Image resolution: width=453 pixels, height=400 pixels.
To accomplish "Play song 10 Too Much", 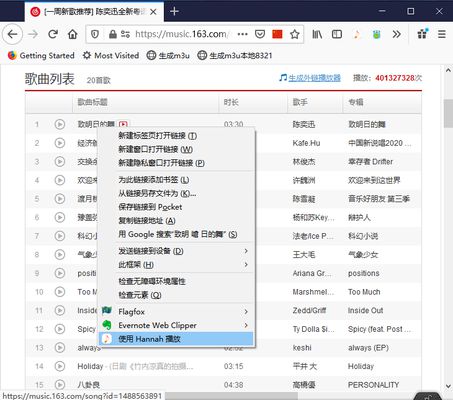I will tap(60, 292).
